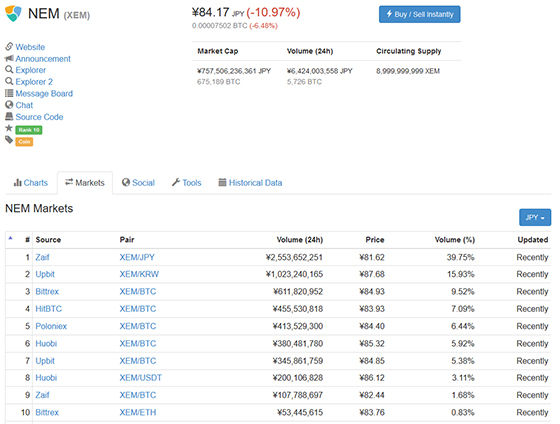Click the magnifier icon beside Explorer
Screen dimensions: 560x424
click(x=9, y=70)
